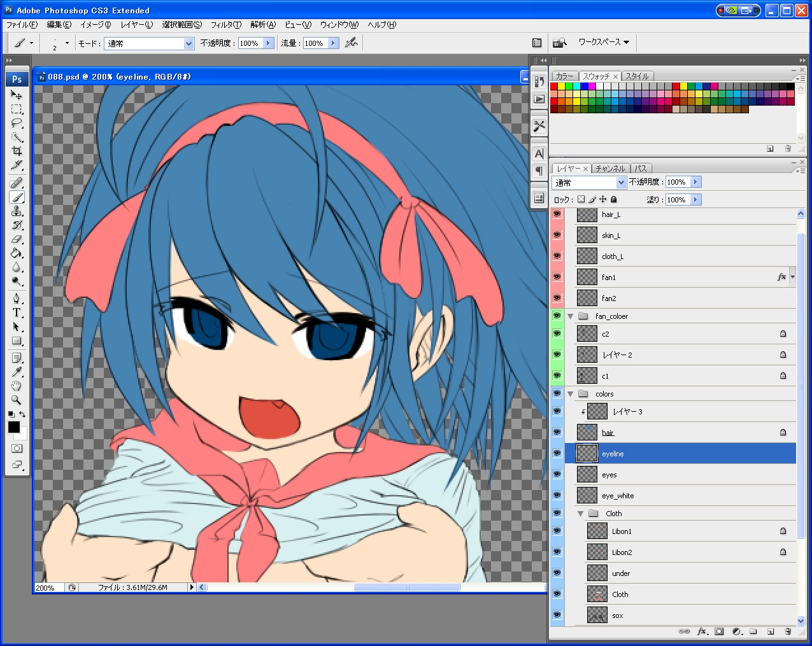
Task: Open the イメージ menu
Action: pyautogui.click(x=96, y=25)
